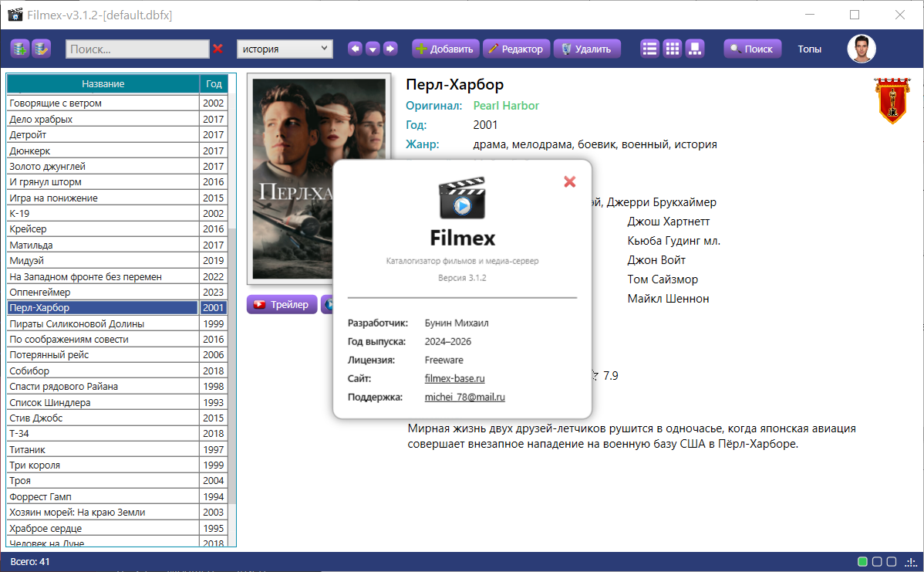This screenshot has width=924, height=572.
Task: Click the first database icon in the toolbar
Action: 19,49
